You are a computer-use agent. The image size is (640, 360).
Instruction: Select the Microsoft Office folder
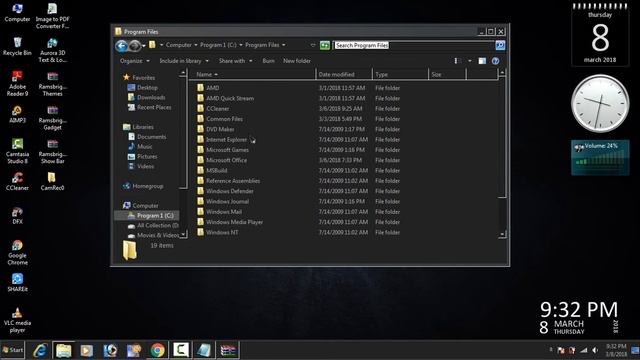222,160
